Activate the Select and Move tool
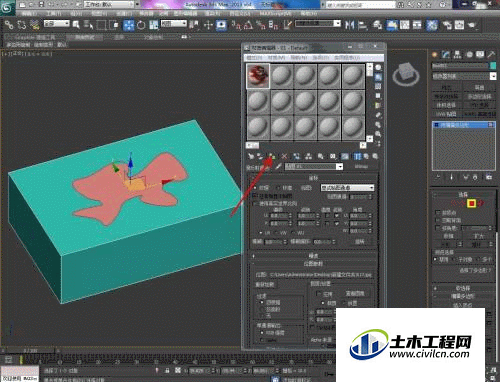This screenshot has height=382, width=500. coord(129,25)
